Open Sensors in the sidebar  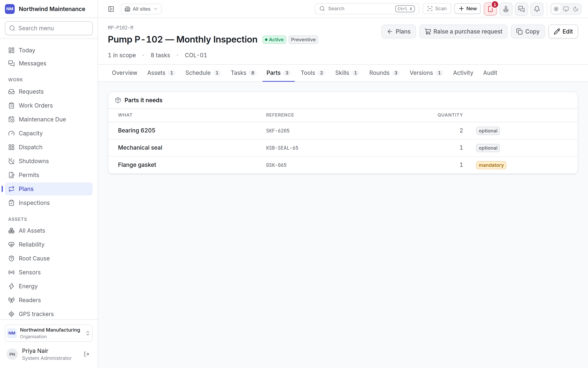click(49, 272)
